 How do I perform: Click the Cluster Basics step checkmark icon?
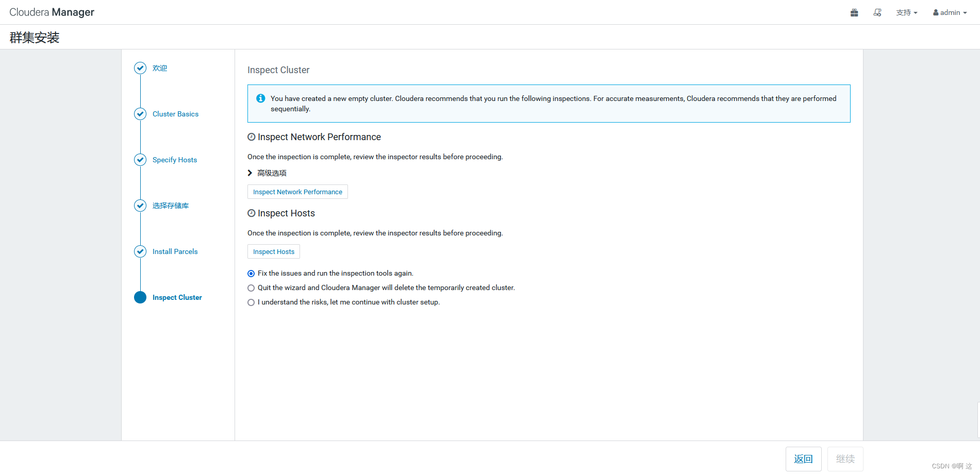point(140,114)
